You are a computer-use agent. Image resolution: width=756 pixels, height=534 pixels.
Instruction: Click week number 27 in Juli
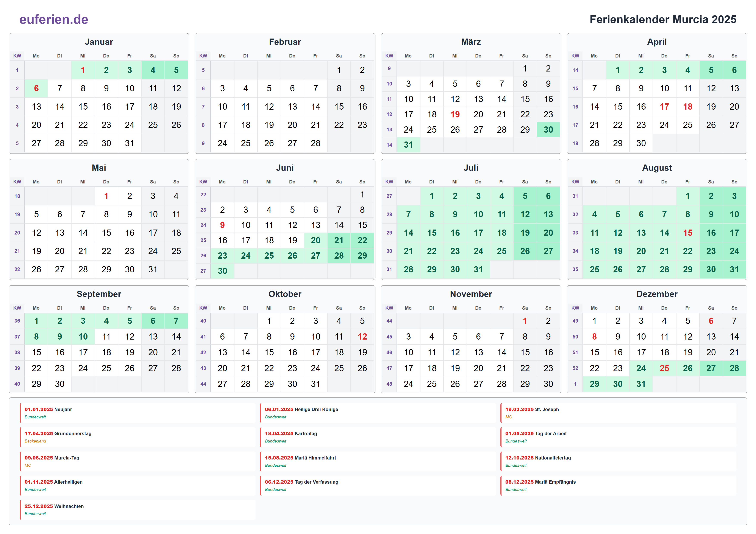point(389,196)
